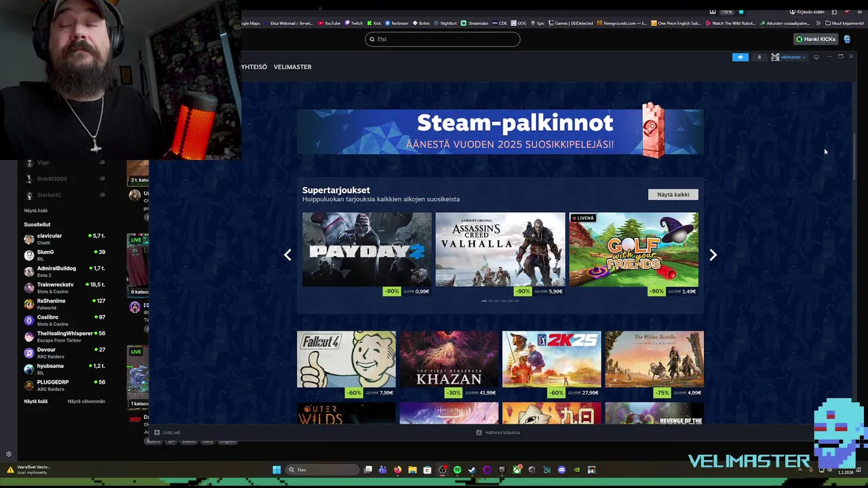Open the PAYDAY 2 deal
Screen dimensions: 868x488
367,254
